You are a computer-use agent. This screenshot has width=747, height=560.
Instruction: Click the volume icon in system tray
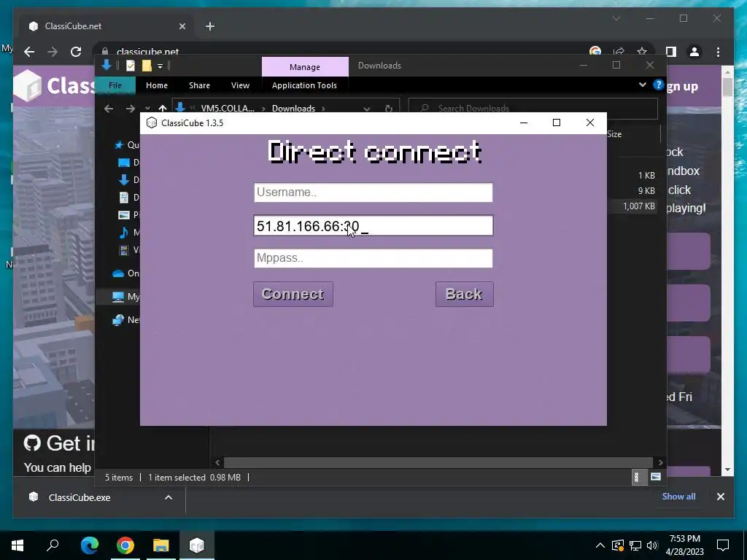pos(652,545)
